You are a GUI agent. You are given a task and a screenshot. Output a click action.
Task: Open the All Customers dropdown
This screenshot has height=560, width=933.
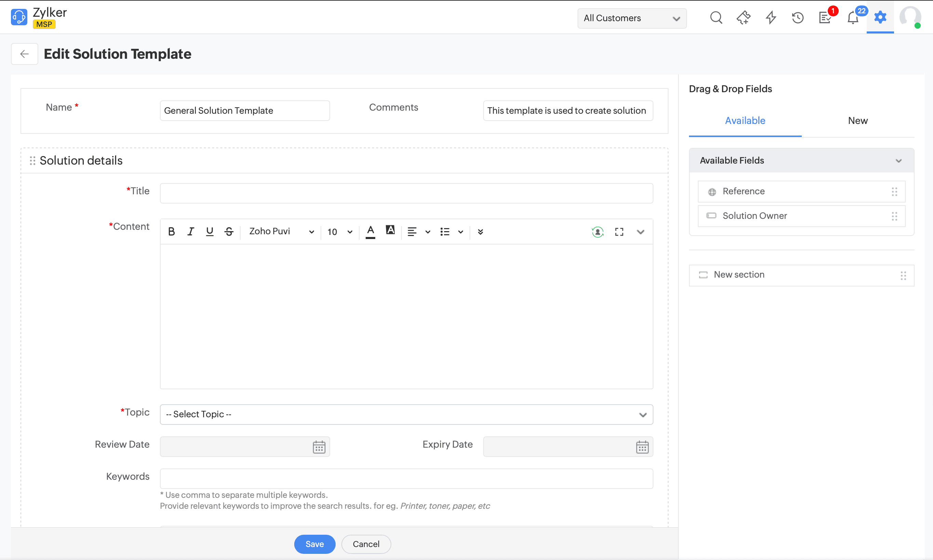632,18
